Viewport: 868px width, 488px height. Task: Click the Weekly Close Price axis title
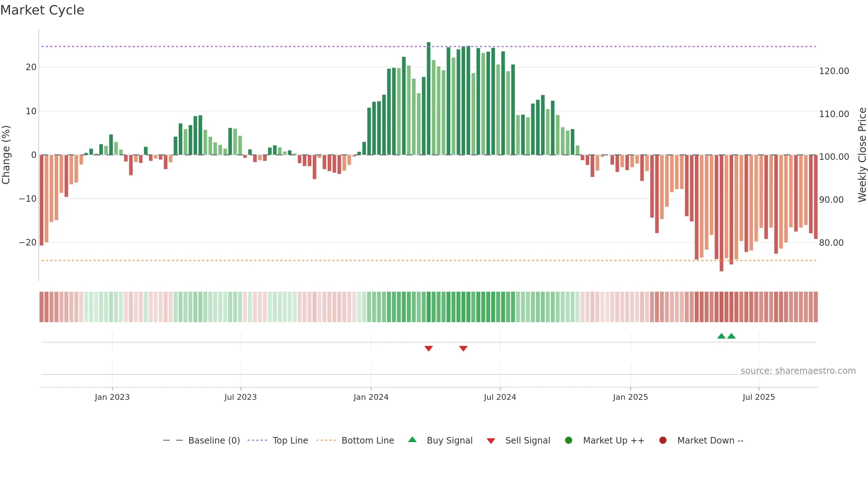[862, 155]
